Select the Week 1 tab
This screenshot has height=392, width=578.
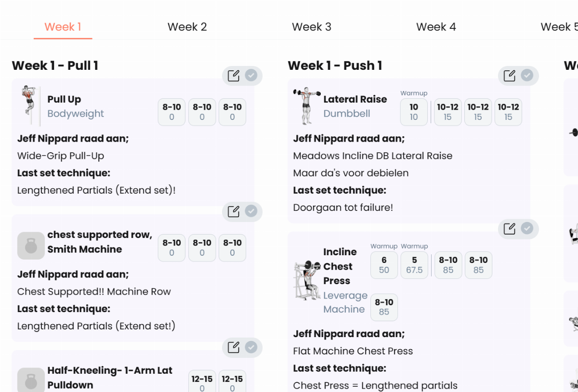pos(63,27)
